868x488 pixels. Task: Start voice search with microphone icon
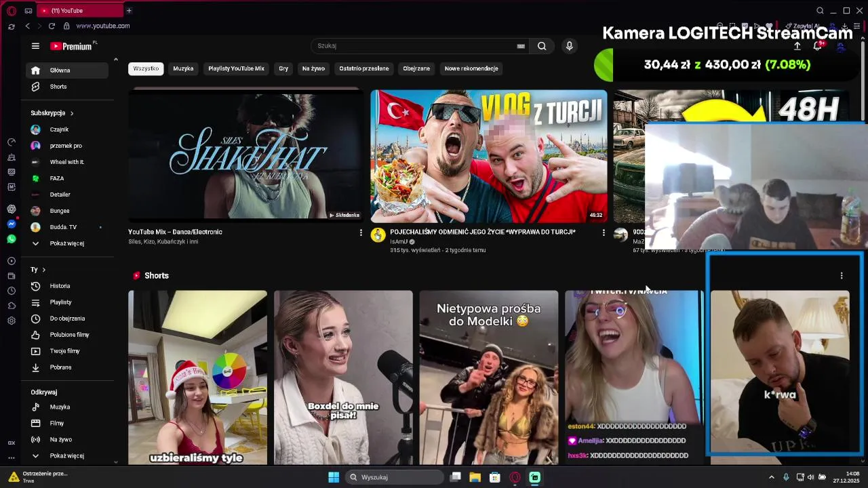(569, 46)
